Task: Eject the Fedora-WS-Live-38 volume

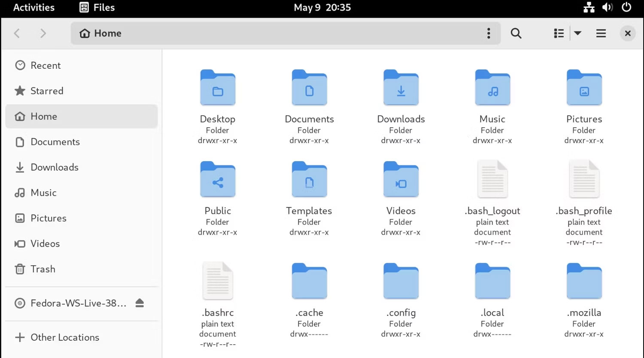Action: (x=140, y=303)
